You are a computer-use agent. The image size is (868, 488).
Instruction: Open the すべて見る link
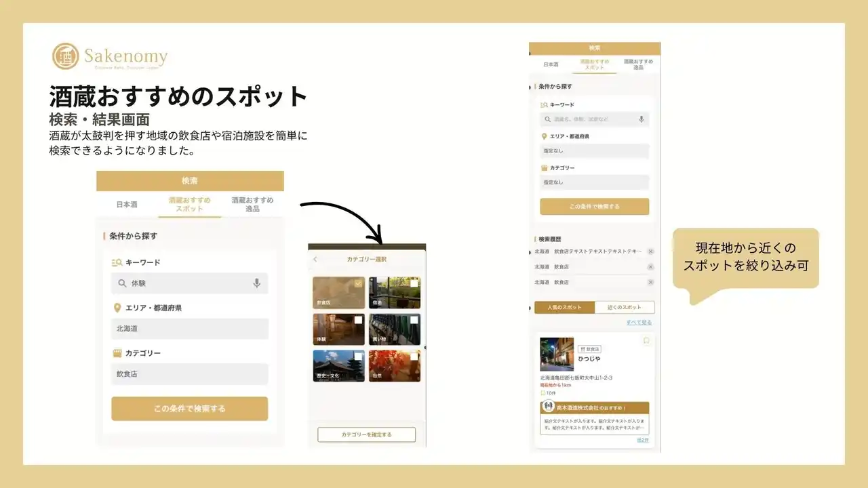click(x=639, y=323)
